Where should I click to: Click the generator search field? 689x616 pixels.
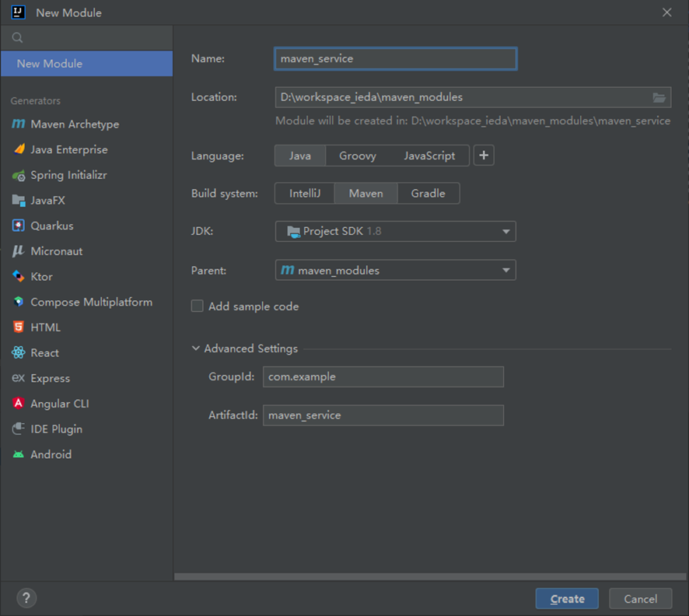click(x=86, y=38)
